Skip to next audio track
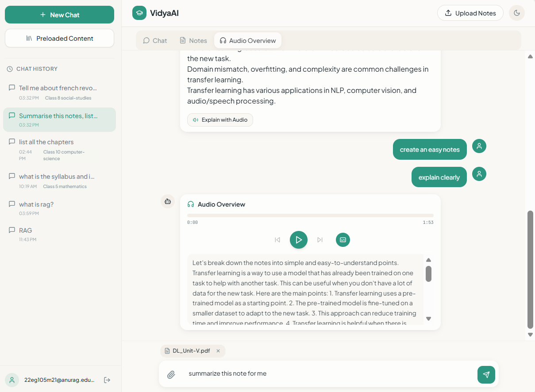The image size is (535, 392). point(320,240)
